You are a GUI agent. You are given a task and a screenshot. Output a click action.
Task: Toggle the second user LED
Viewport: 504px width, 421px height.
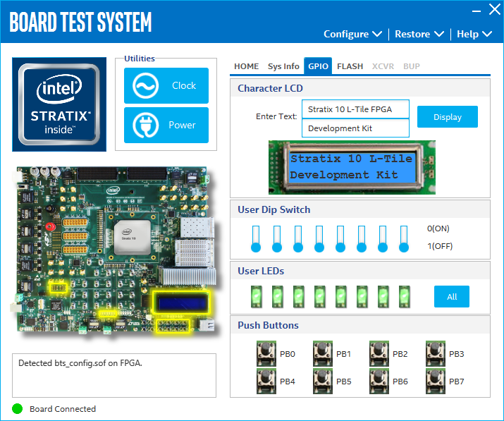click(278, 296)
